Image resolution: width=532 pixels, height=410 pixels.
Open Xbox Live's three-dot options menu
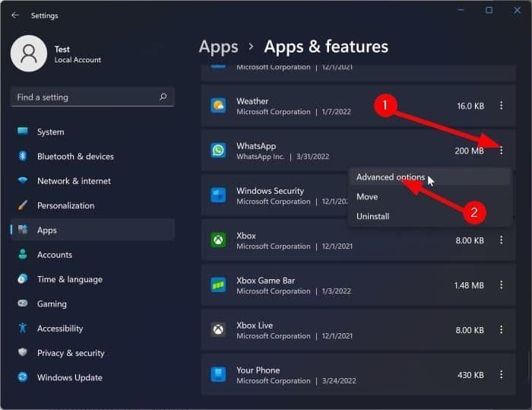pyautogui.click(x=501, y=329)
